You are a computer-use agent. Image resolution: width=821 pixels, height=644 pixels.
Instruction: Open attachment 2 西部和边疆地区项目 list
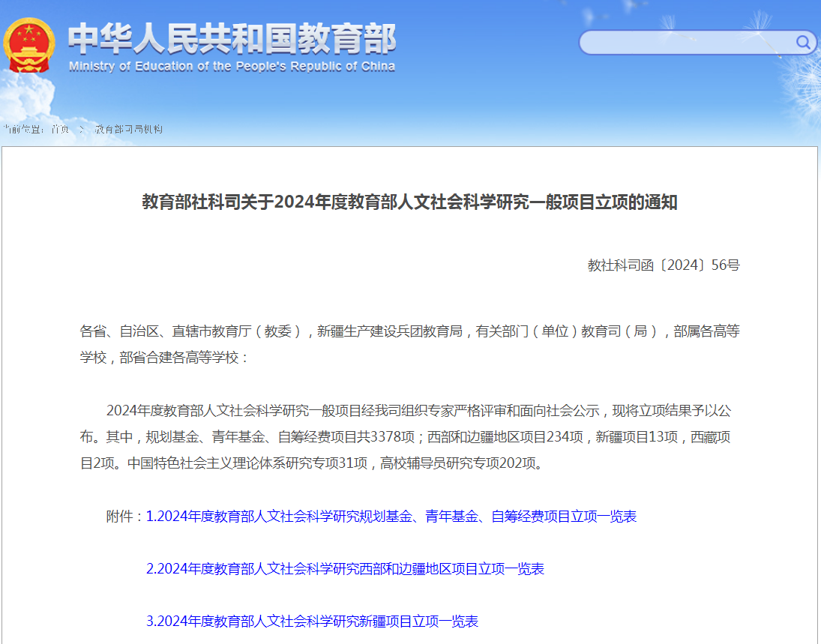tap(345, 569)
